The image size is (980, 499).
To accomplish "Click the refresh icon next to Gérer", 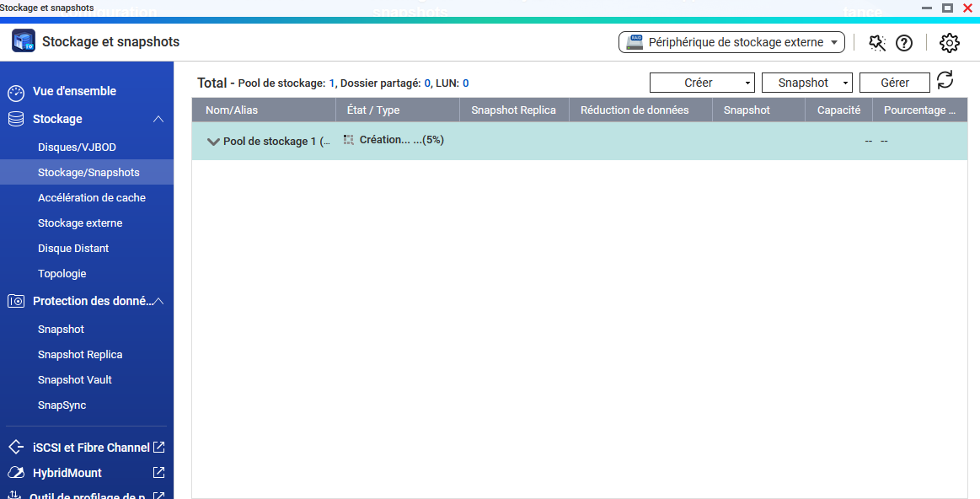I will point(945,80).
